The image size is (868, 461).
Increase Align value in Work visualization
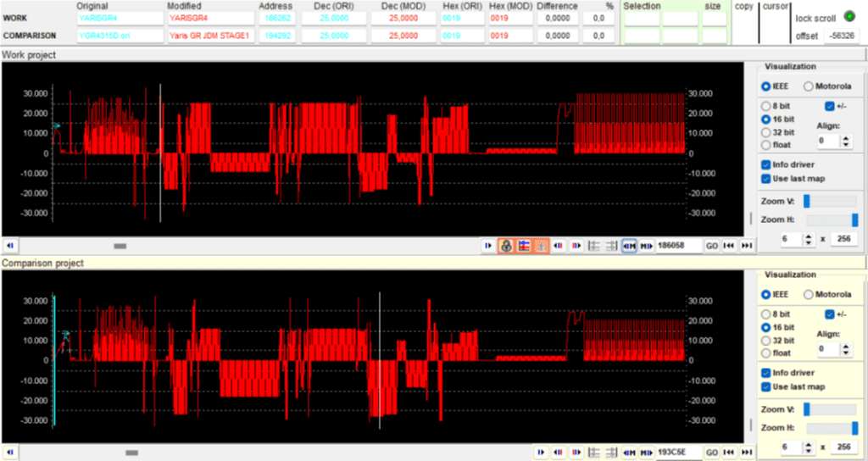[845, 138]
